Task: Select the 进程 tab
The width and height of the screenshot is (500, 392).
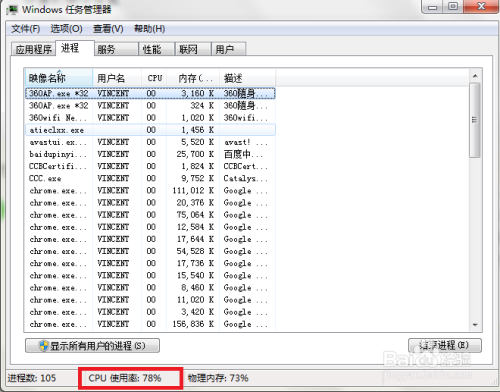Action: click(75, 48)
